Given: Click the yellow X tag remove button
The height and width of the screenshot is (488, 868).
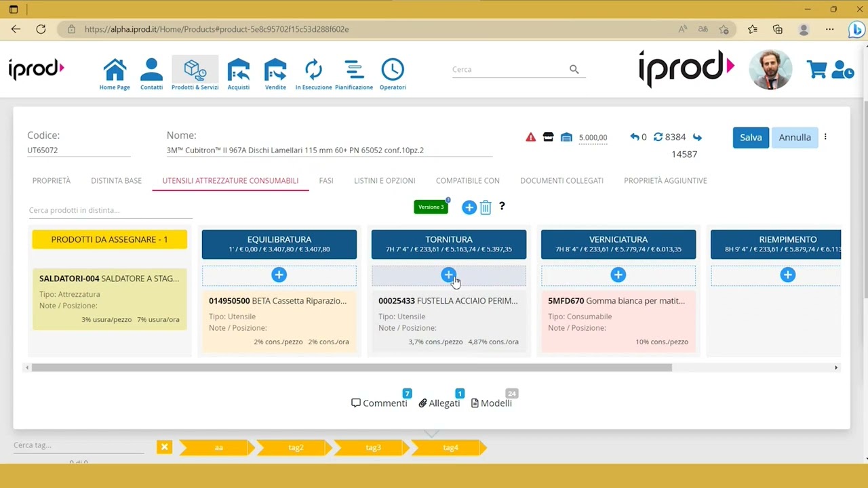Looking at the screenshot, I should point(164,447).
